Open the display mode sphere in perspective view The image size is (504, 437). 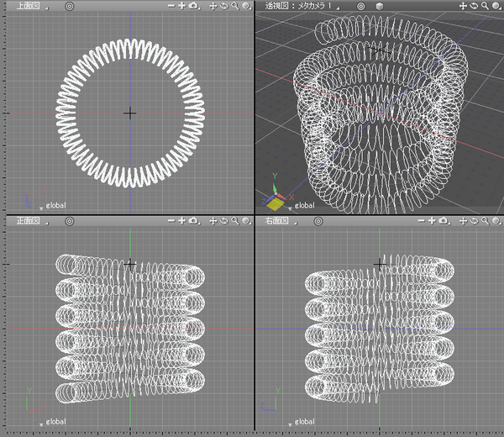click(496, 6)
